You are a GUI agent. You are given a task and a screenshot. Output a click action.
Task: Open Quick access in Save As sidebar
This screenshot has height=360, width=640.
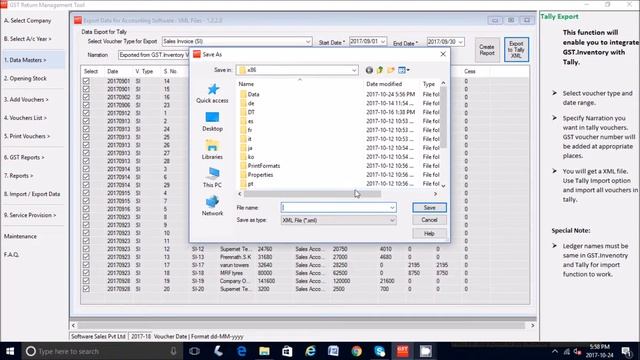[212, 93]
